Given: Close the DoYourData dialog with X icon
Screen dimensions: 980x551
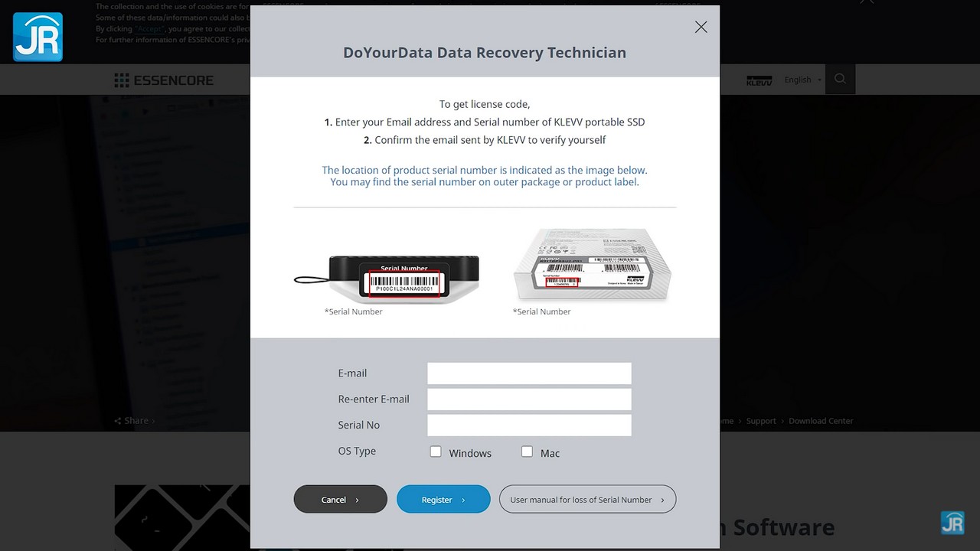Looking at the screenshot, I should [701, 27].
